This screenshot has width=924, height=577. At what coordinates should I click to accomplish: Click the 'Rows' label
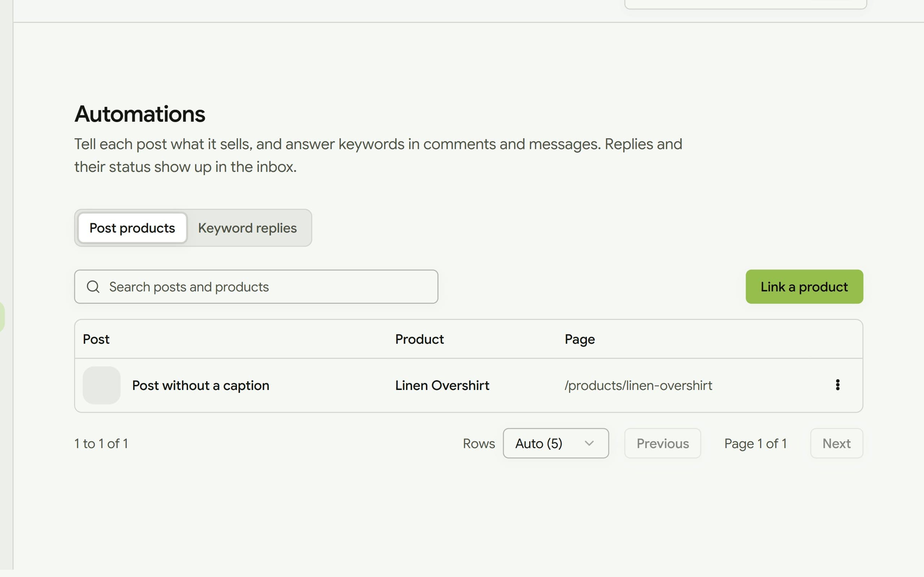[x=479, y=443]
